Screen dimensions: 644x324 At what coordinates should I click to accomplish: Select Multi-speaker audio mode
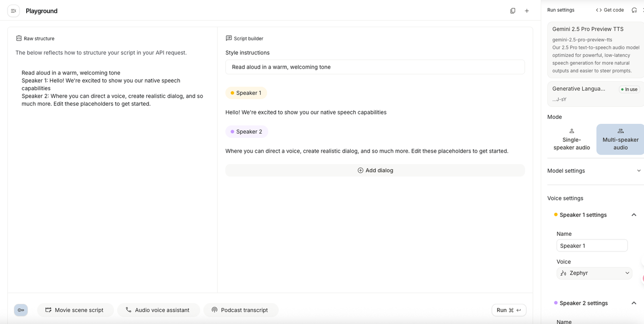click(x=620, y=139)
